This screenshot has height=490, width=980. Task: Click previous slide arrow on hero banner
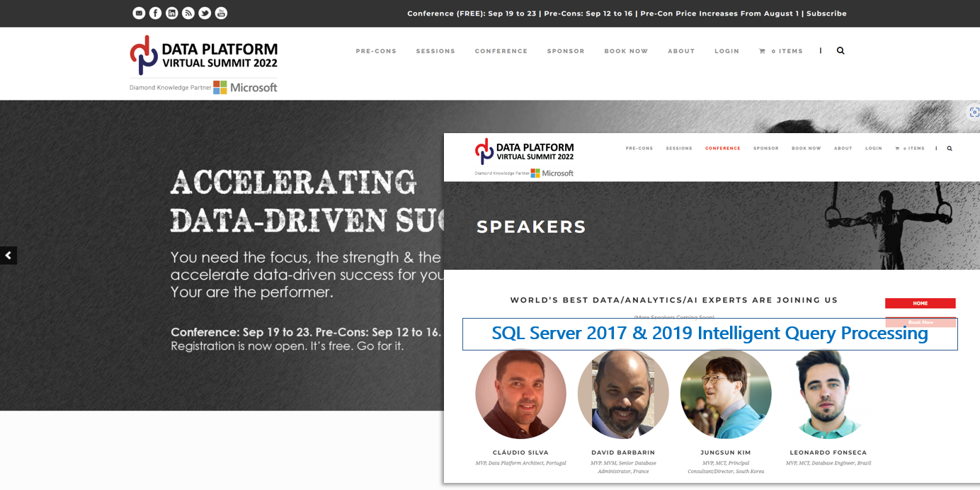pos(8,255)
